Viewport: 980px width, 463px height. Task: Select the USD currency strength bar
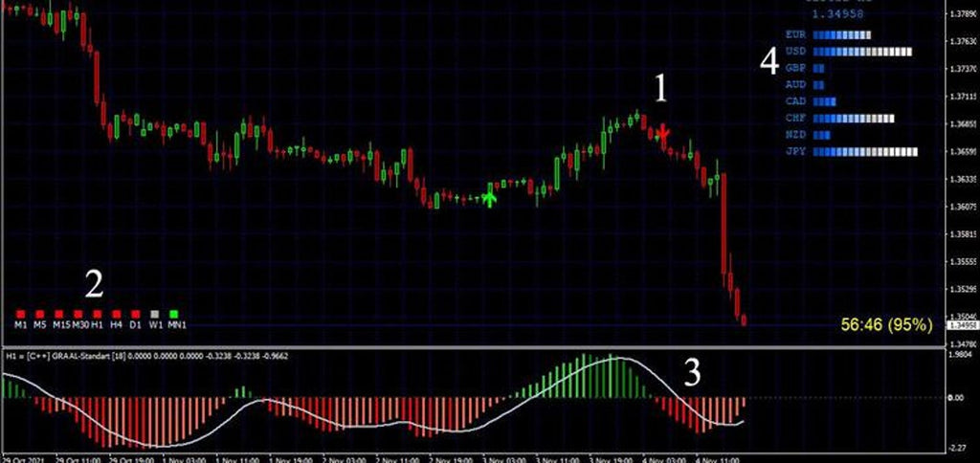(861, 52)
